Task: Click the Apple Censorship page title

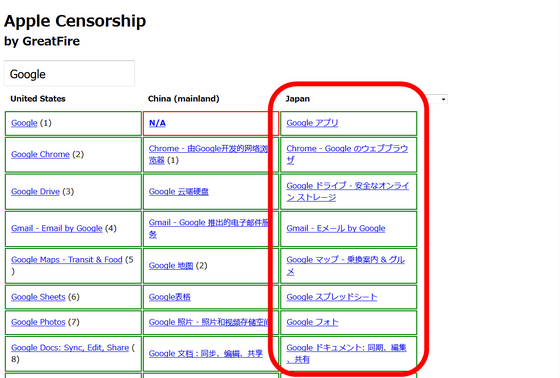Action: [75, 21]
